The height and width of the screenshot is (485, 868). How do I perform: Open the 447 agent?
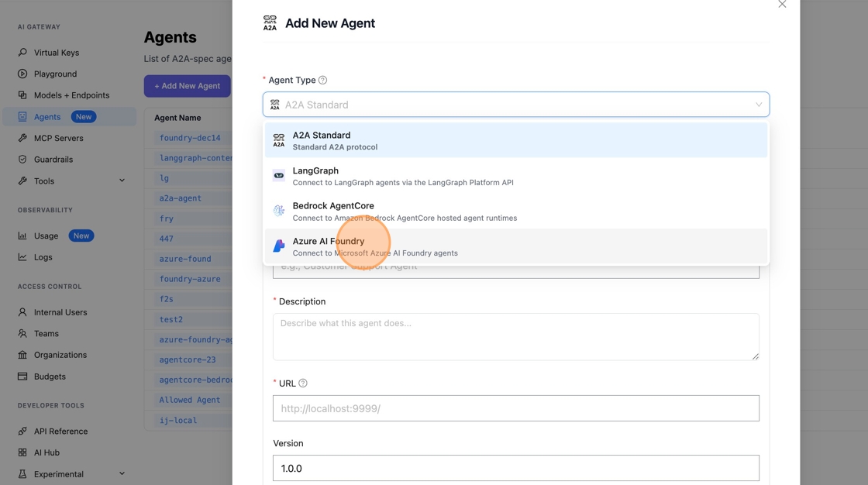[167, 239]
